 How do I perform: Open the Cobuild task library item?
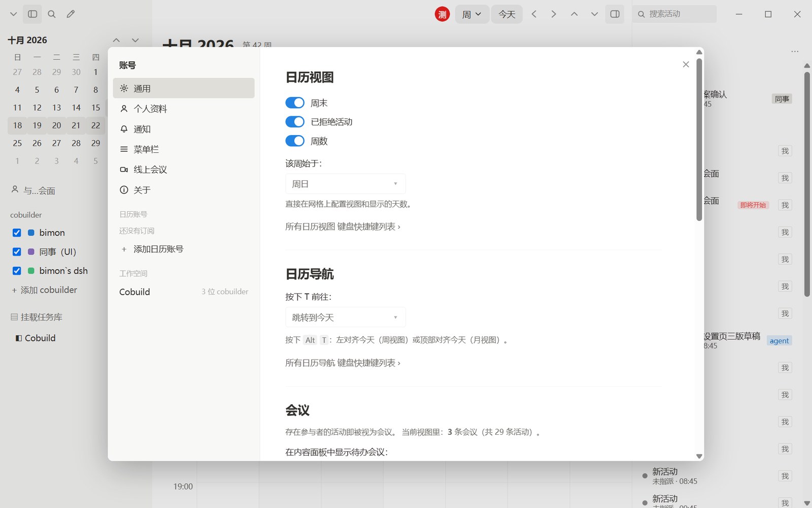(36, 338)
